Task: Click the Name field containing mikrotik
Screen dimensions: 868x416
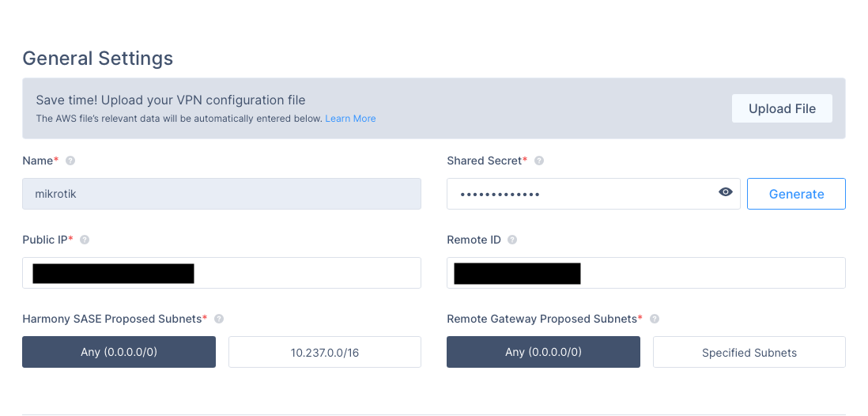Action: tap(221, 194)
